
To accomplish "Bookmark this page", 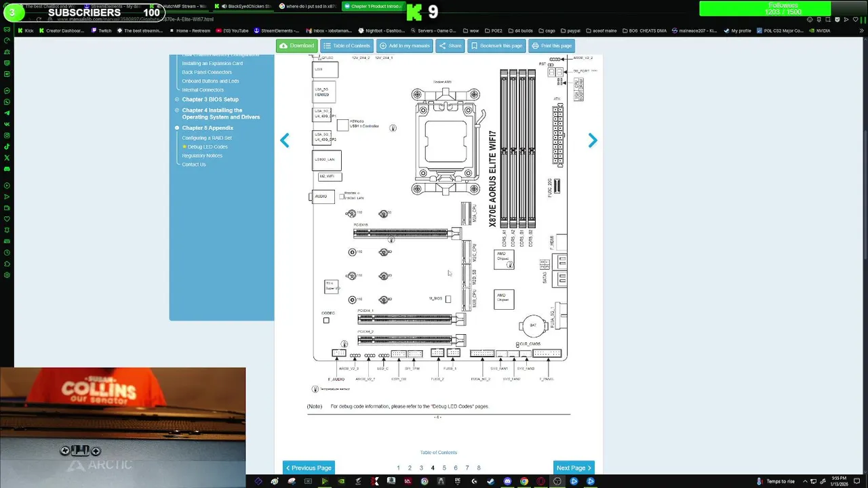I will 496,45.
